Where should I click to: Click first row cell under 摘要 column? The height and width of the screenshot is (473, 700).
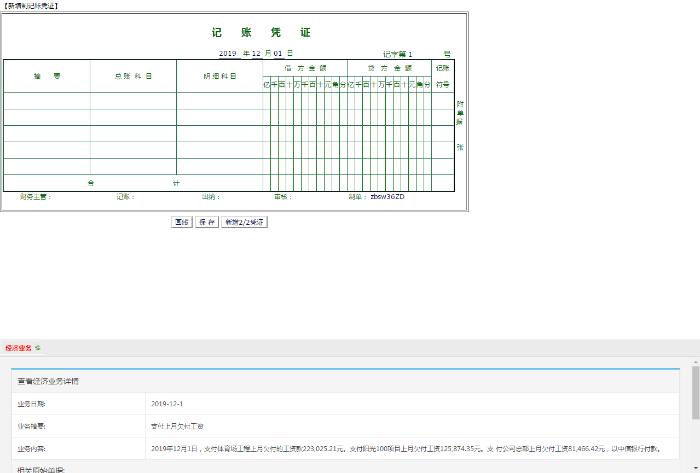pyautogui.click(x=47, y=101)
